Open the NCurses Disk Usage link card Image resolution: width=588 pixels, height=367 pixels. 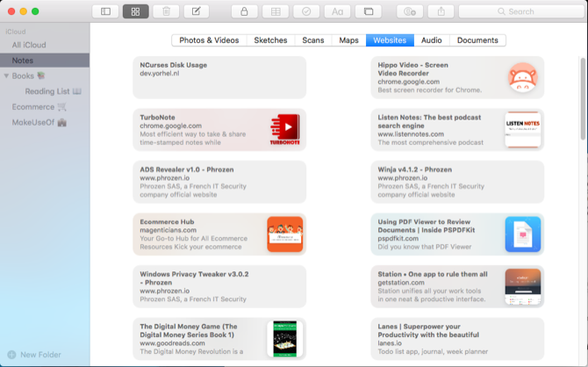219,77
